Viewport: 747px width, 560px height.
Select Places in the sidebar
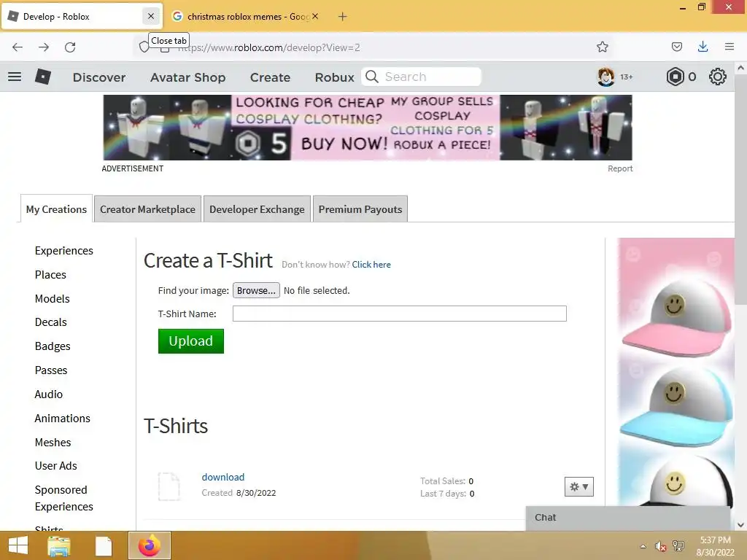pos(50,275)
